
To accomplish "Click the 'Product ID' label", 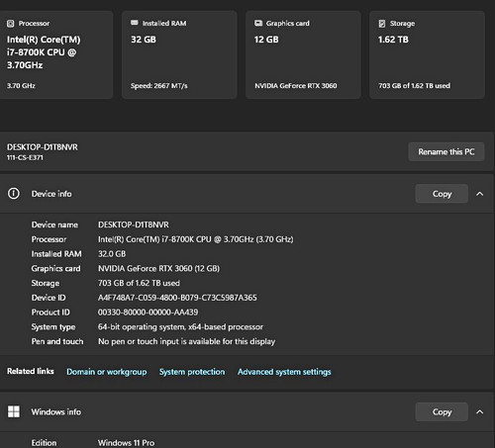I will point(50,313).
